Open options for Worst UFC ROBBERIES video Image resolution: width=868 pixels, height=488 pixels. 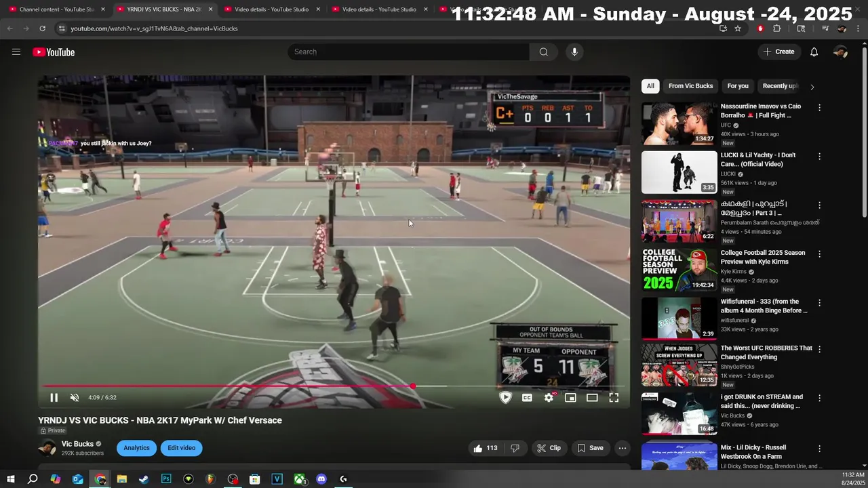point(819,350)
